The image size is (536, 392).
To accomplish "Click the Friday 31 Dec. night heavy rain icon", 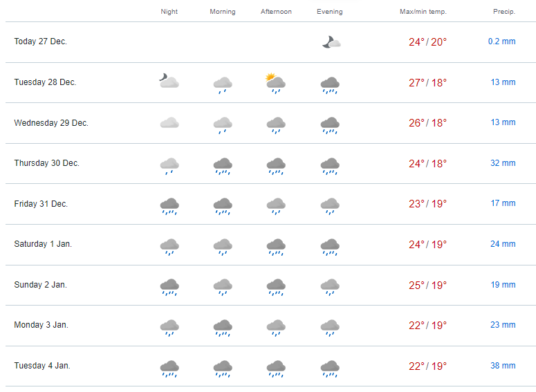I will coord(169,207).
